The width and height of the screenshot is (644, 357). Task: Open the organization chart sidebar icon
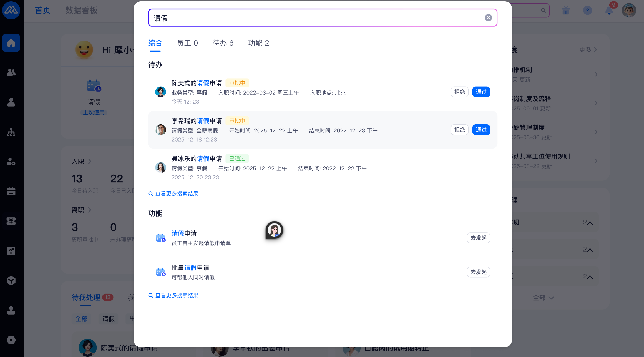(11, 132)
